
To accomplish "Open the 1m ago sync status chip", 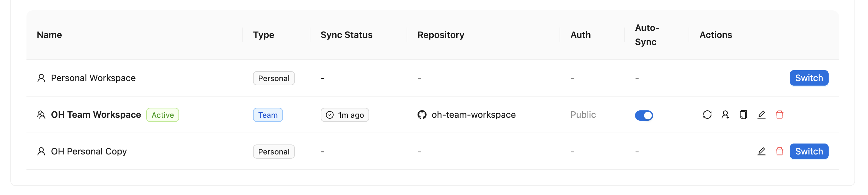I will coord(344,115).
